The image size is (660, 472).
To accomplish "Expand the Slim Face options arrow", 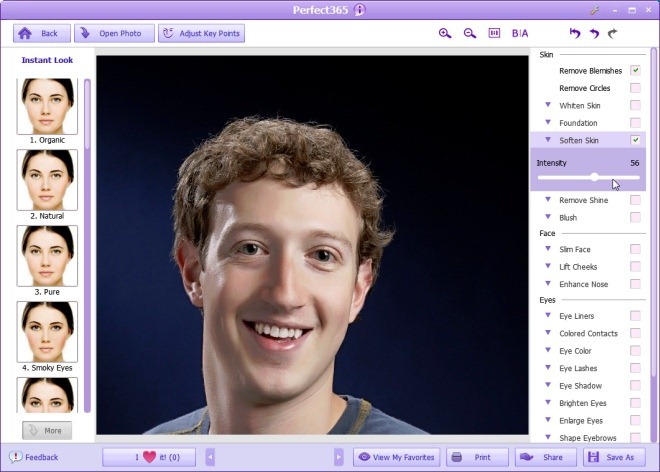I will (x=548, y=248).
